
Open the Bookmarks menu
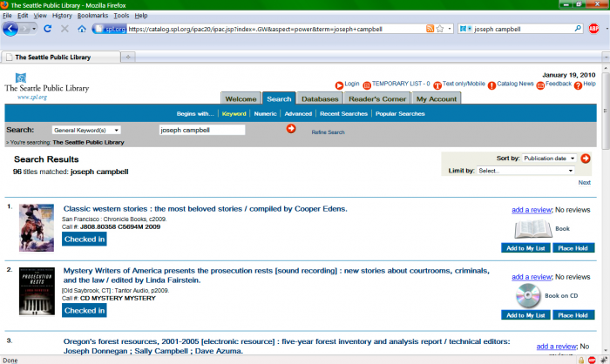click(x=92, y=16)
